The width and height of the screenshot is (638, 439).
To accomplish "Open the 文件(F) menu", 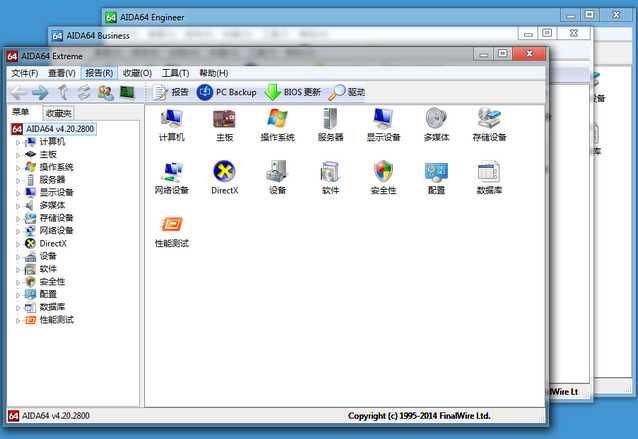I will tap(24, 73).
